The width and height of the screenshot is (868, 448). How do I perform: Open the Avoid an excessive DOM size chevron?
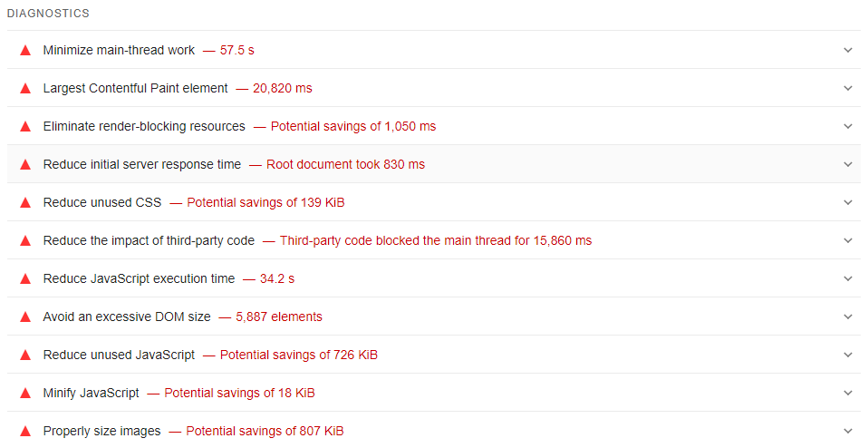point(848,317)
